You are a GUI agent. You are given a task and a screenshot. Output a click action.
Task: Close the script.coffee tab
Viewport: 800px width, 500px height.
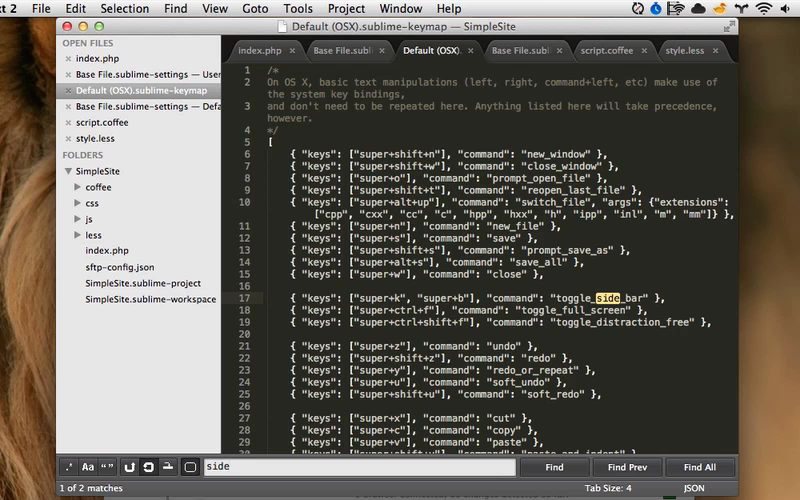pyautogui.click(x=644, y=51)
